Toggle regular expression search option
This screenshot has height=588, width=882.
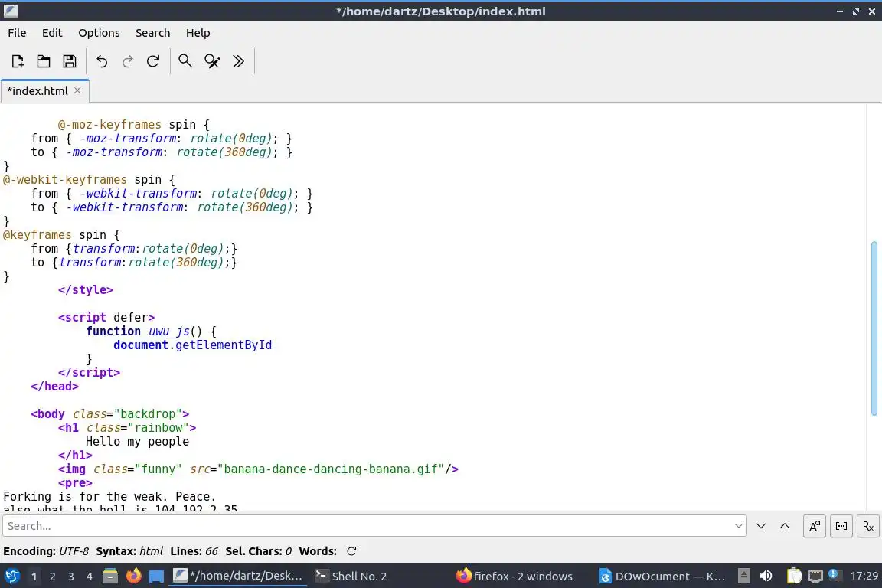[868, 526]
